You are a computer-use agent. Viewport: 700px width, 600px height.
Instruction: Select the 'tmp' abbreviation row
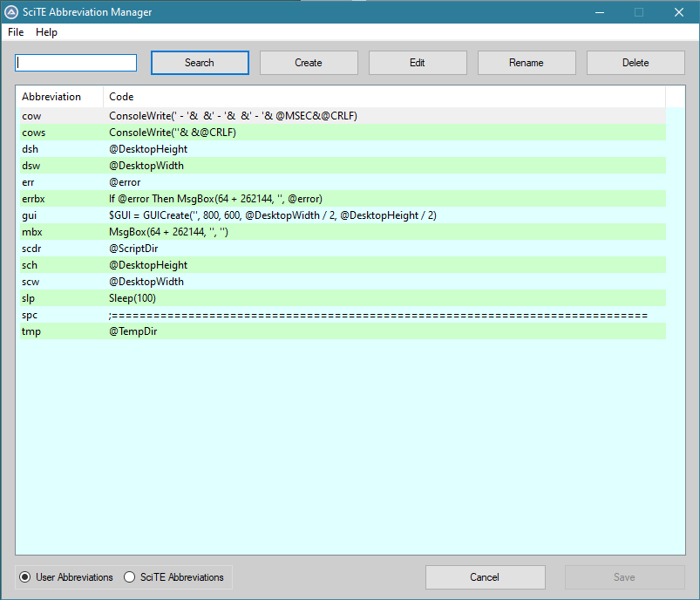tap(343, 331)
